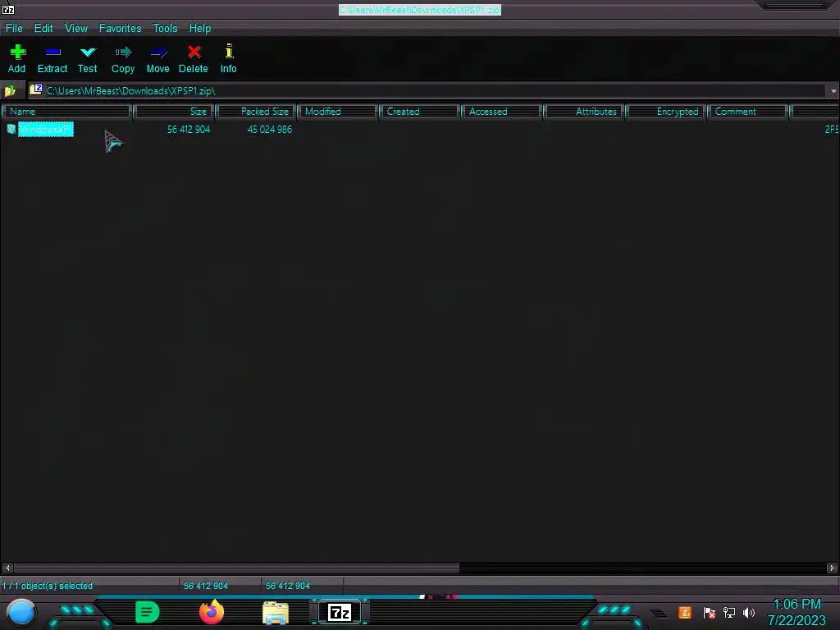Viewport: 840px width, 630px height.
Task: Click the address path input field
Action: (427, 91)
